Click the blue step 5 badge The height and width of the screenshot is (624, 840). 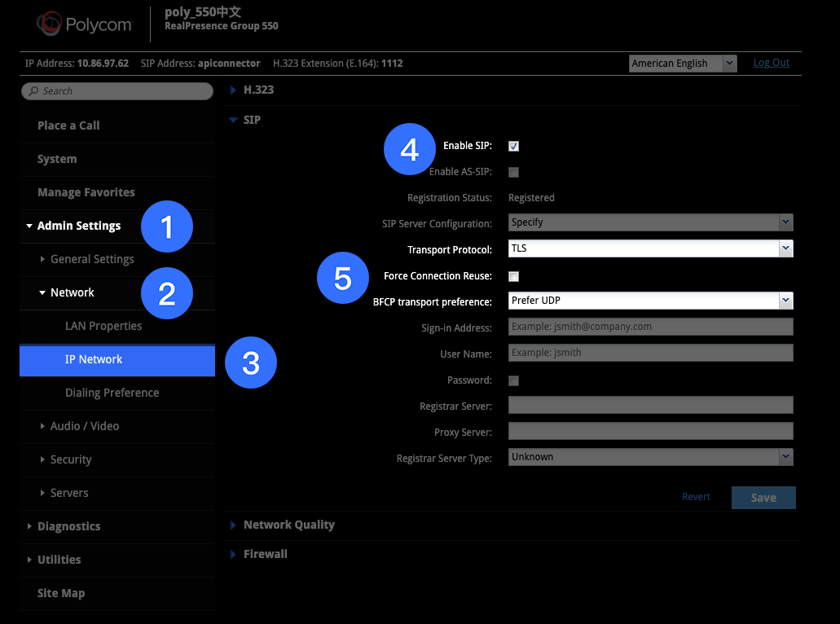pos(343,278)
